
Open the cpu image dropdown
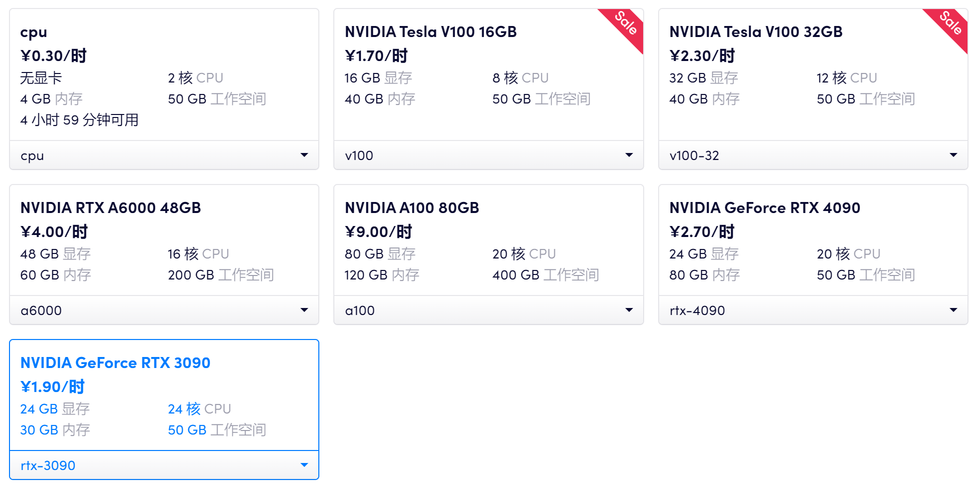coord(164,155)
